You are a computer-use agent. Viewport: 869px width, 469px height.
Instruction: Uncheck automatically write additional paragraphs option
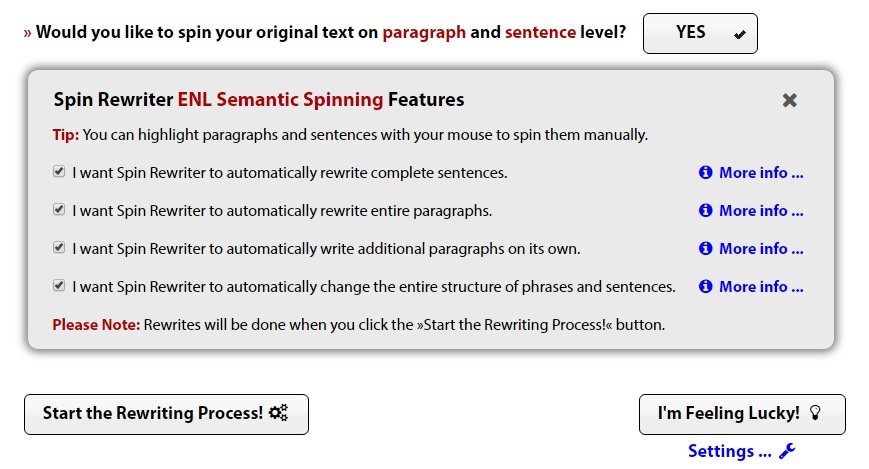click(59, 247)
